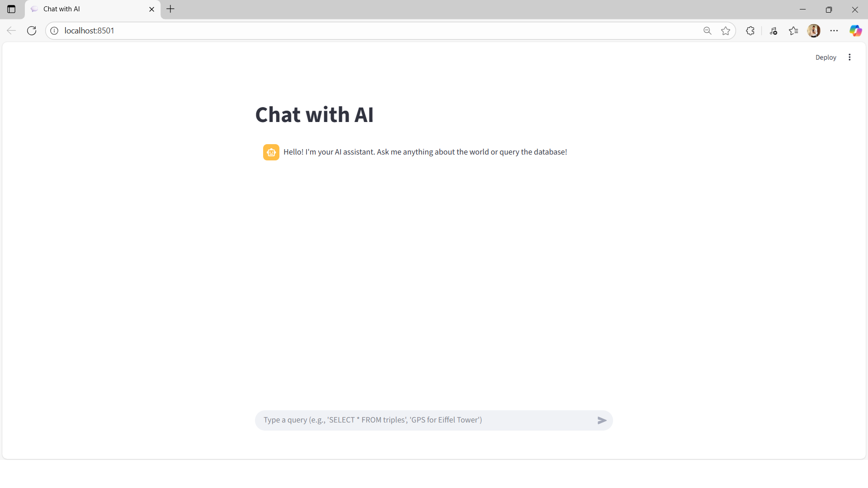View site information icon in address bar

pyautogui.click(x=54, y=31)
